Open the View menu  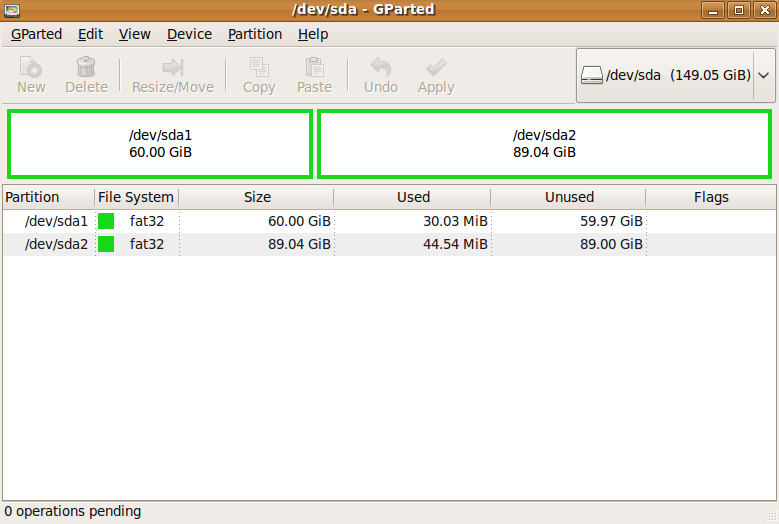(x=135, y=34)
